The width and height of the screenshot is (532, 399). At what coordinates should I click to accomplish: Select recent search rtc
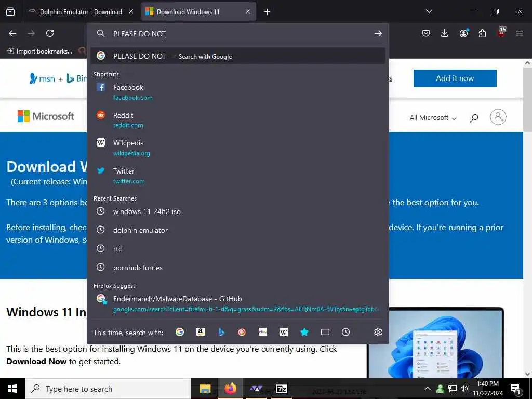[x=238, y=249]
